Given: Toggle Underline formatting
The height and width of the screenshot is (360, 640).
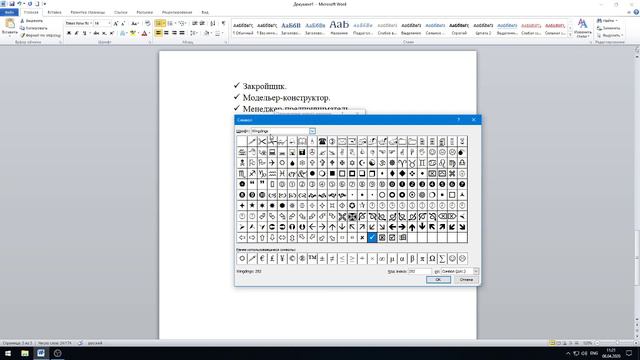Looking at the screenshot, I should tap(84, 33).
